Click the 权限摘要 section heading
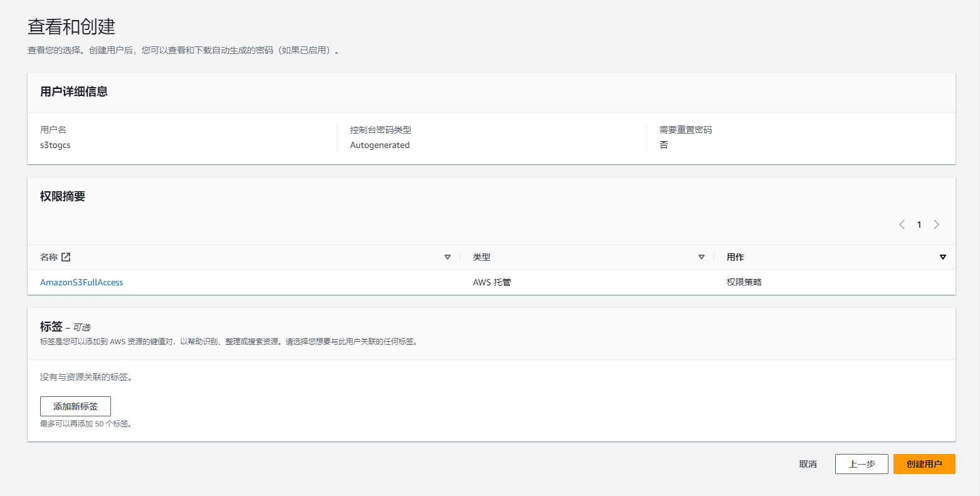The width and height of the screenshot is (980, 496). click(63, 196)
